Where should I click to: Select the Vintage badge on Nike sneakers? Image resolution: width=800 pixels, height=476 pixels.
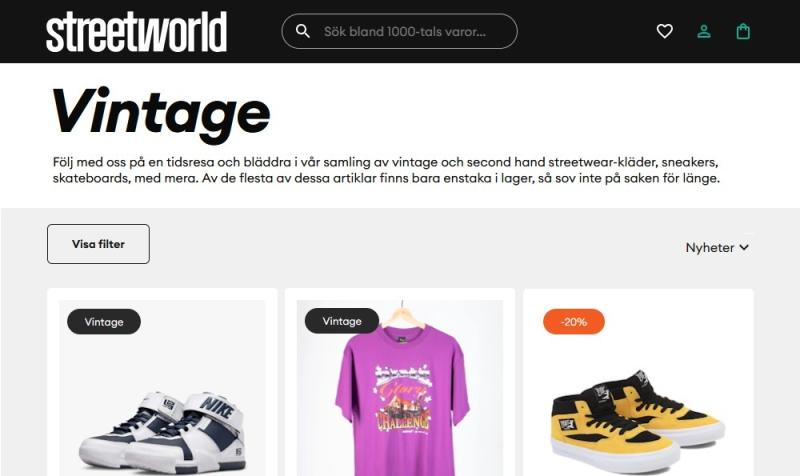pos(104,322)
